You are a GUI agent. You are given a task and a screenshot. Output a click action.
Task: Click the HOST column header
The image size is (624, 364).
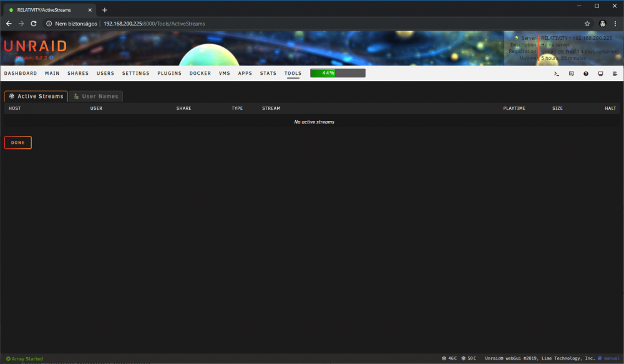(x=15, y=108)
